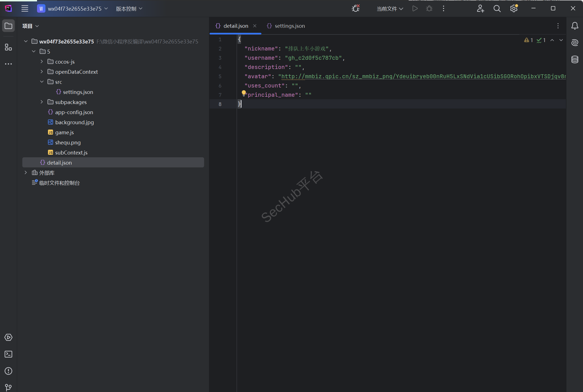This screenshot has height=392, width=583.
Task: Open the Git tool window
Action: click(8, 387)
